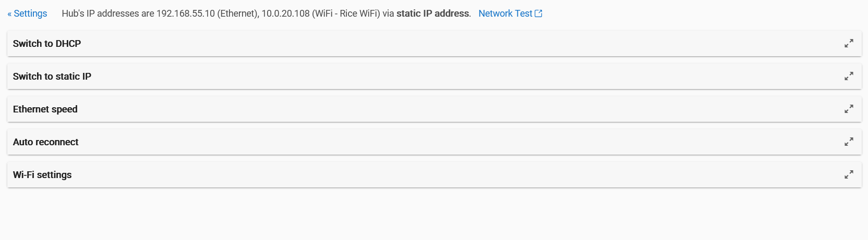
Task: Open the Switch to DHCP section title
Action: coord(47,44)
